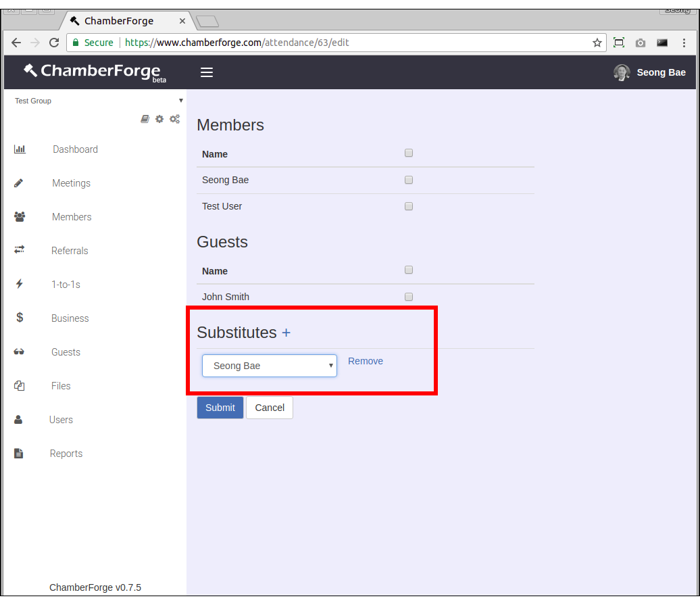Image resolution: width=700 pixels, height=605 pixels.
Task: Toggle select-all checkbox in Members header
Action: point(409,153)
